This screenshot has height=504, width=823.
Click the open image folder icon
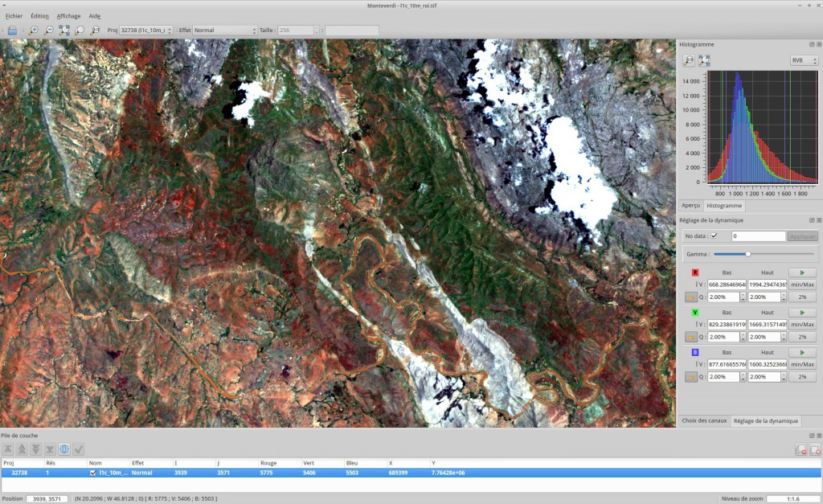(12, 31)
